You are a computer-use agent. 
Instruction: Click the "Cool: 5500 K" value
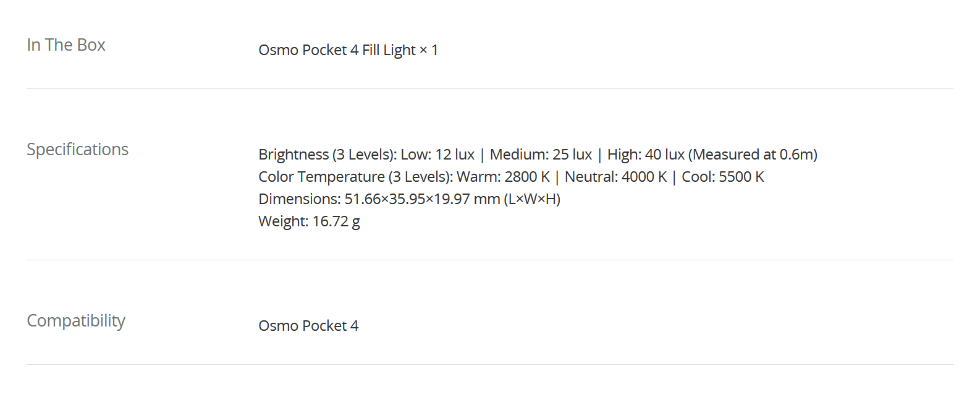click(x=723, y=177)
